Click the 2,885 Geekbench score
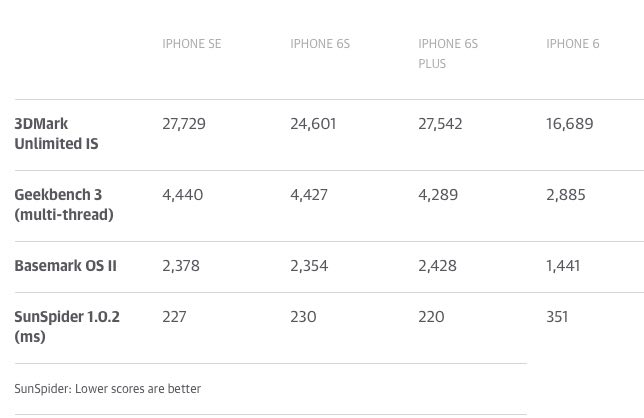 (x=566, y=195)
